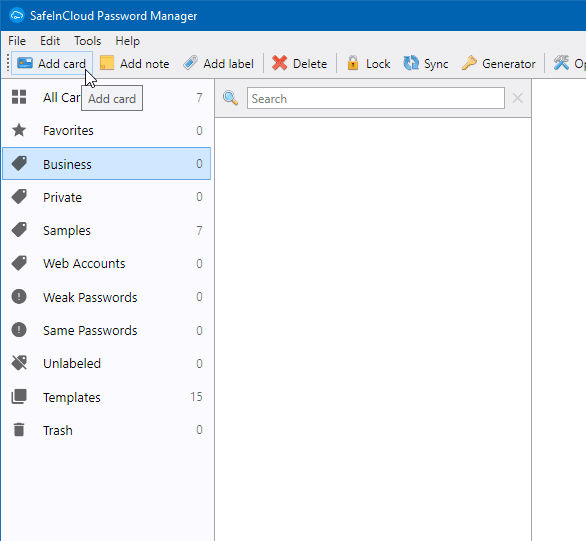Image resolution: width=586 pixels, height=541 pixels.
Task: Open Options via the tools icon
Action: coord(561,63)
